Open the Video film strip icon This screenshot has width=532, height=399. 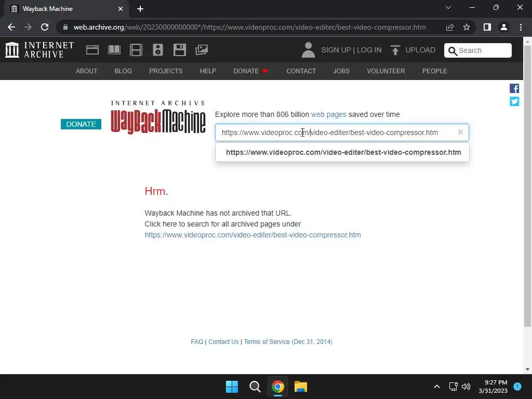136,50
